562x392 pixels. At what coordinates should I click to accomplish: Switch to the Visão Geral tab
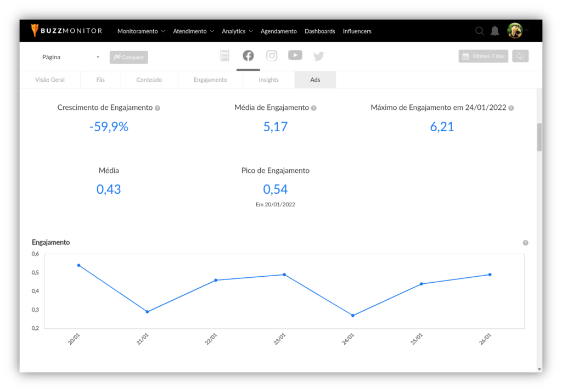point(50,80)
